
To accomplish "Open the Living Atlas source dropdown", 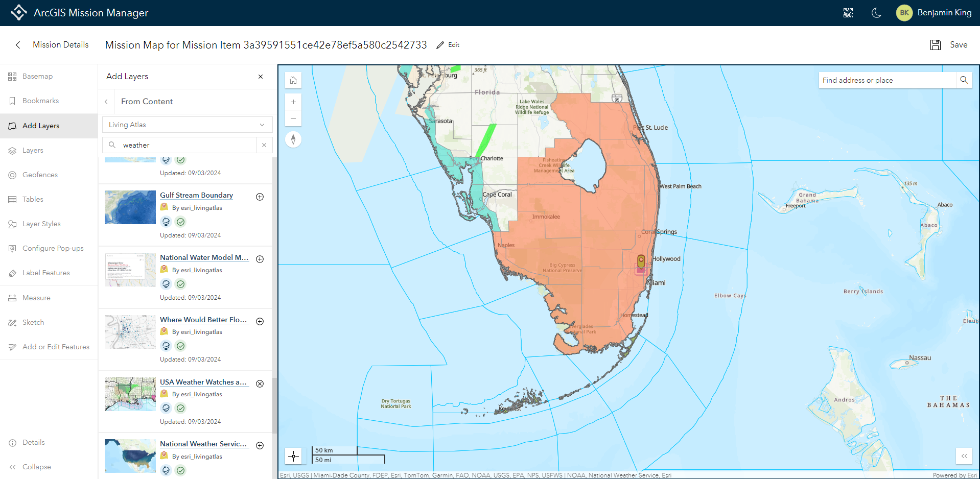I will tap(186, 125).
